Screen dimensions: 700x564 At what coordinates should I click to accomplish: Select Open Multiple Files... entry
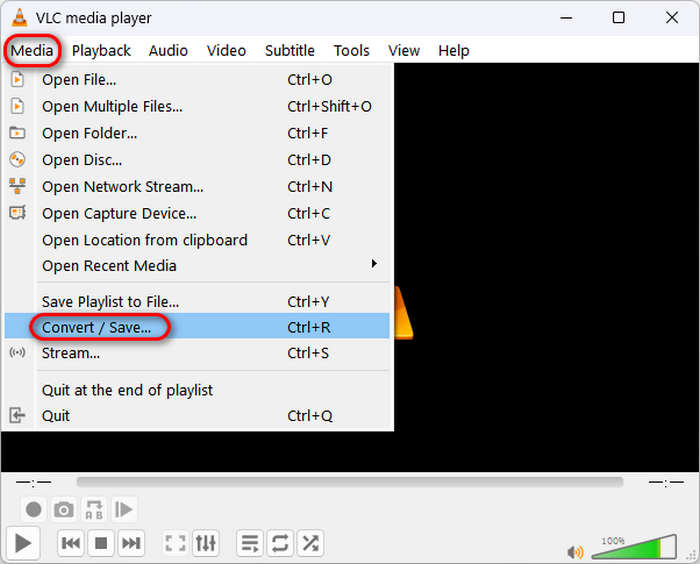click(197, 107)
